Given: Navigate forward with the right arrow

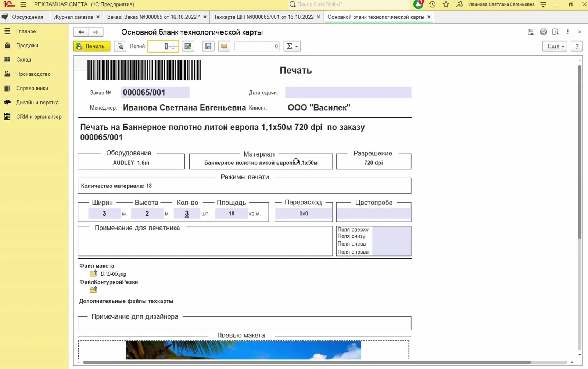Looking at the screenshot, I should coord(96,32).
